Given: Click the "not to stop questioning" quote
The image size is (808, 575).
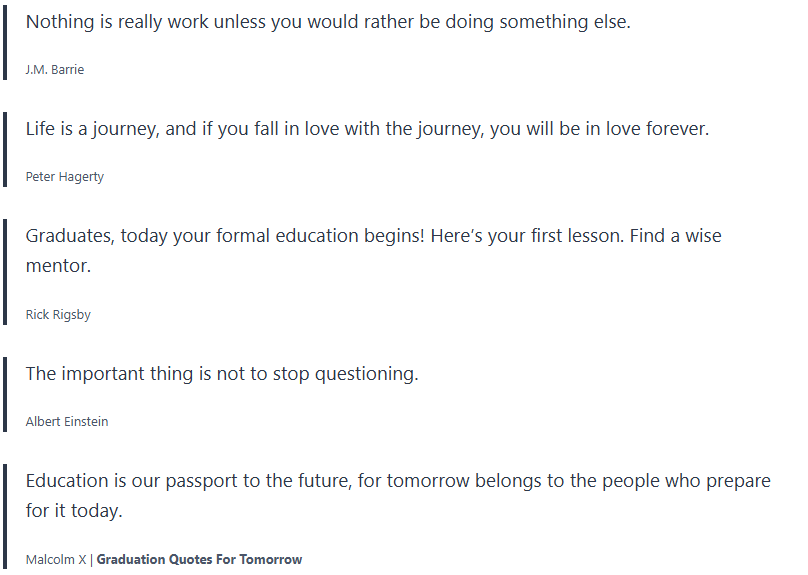Looking at the screenshot, I should pos(222,374).
